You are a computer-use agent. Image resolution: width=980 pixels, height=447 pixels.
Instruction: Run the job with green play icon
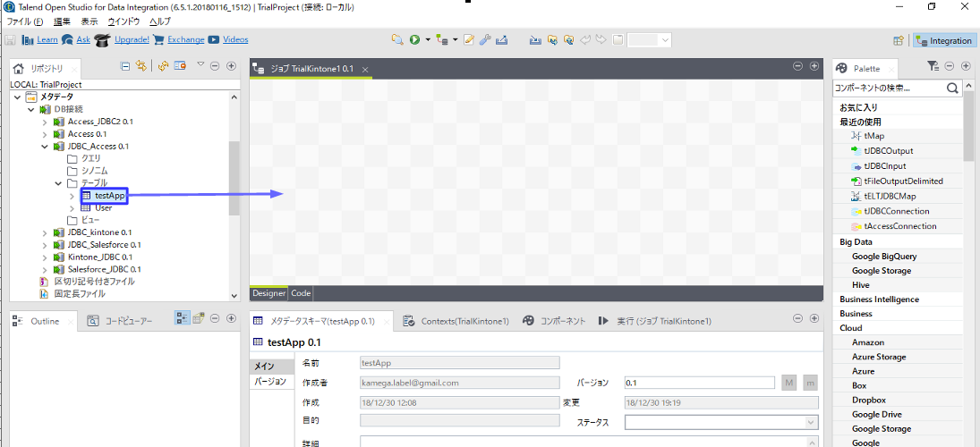click(x=415, y=40)
